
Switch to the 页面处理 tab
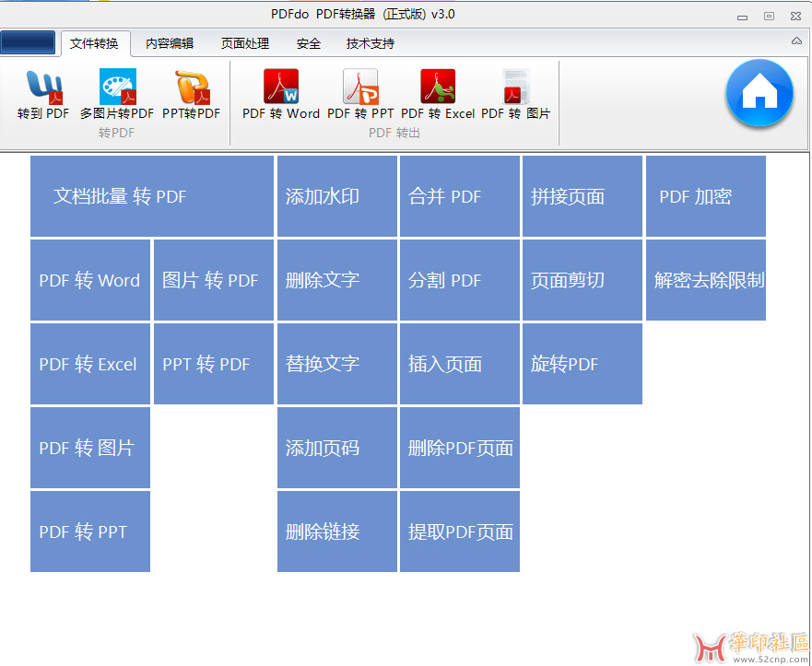(245, 43)
